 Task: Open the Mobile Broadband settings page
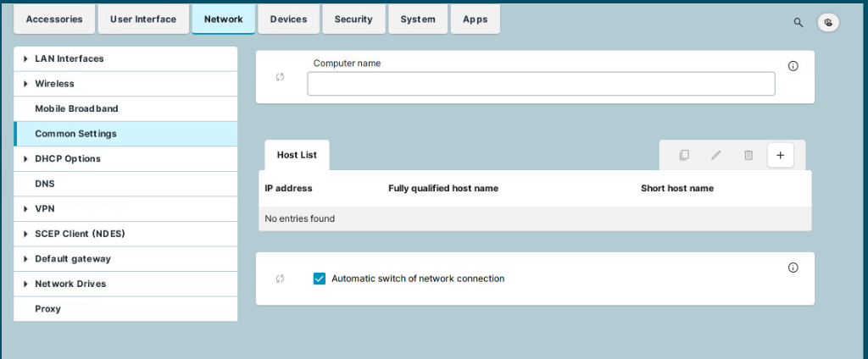pos(76,109)
